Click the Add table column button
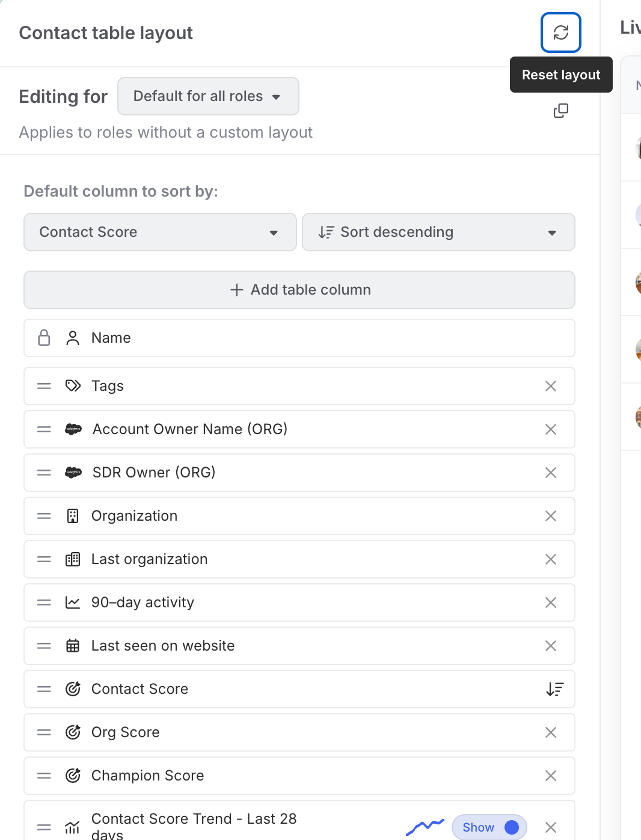This screenshot has width=641, height=840. tap(299, 290)
